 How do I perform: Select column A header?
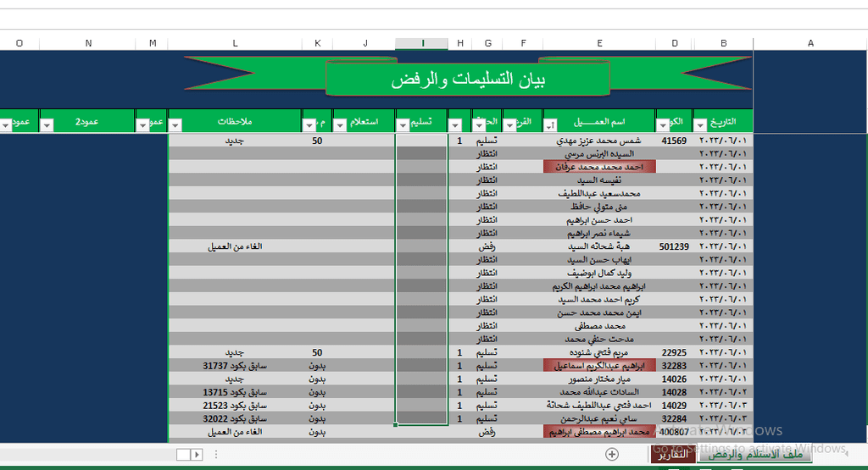(810, 43)
